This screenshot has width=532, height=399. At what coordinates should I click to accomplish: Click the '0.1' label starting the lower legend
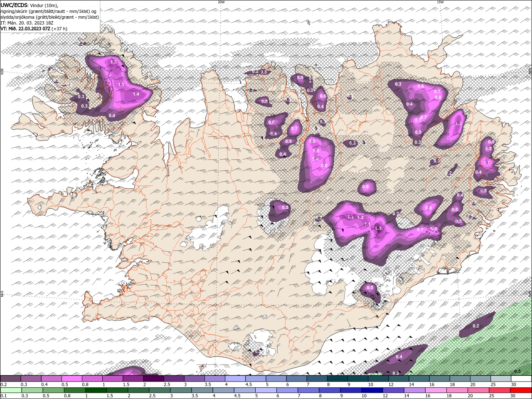tap(3, 396)
